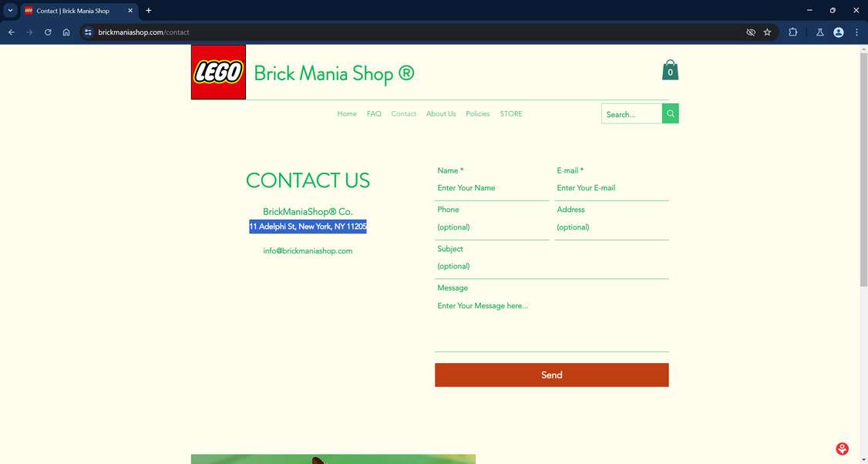Click the info@brickmaniashop.com email link
868x464 pixels.
307,250
